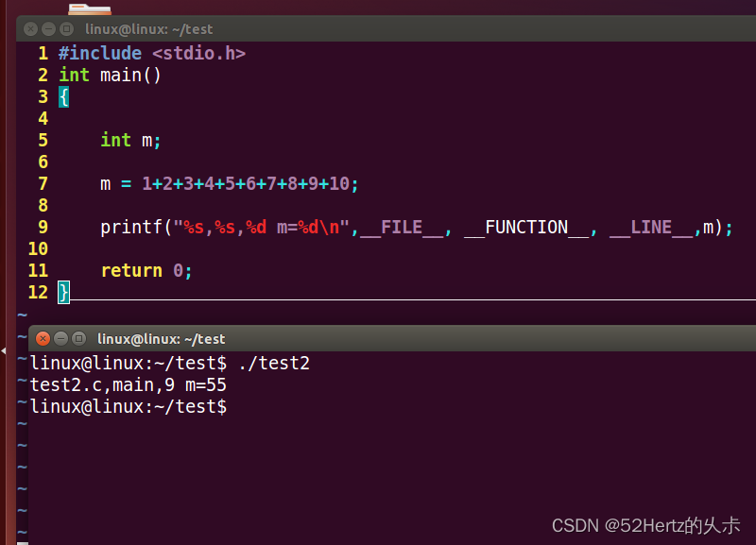
Task: Click the unmaximize icon on the top terminal
Action: coord(65,29)
